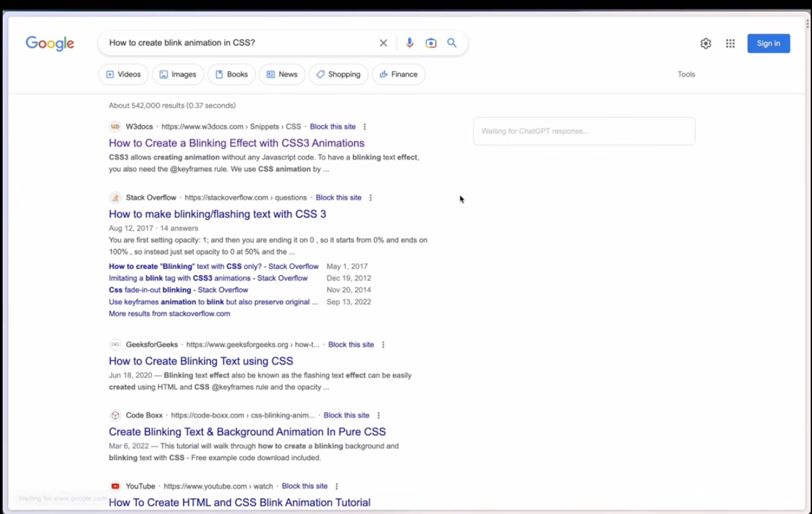The height and width of the screenshot is (514, 812).
Task: Click the Stack Overflow favicon
Action: pos(115,197)
